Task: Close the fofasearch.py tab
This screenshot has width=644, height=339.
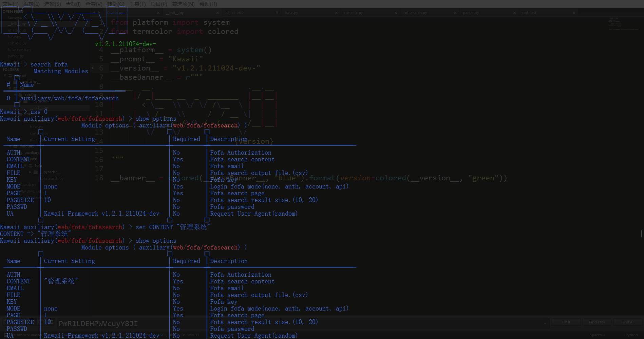Action: [455, 13]
